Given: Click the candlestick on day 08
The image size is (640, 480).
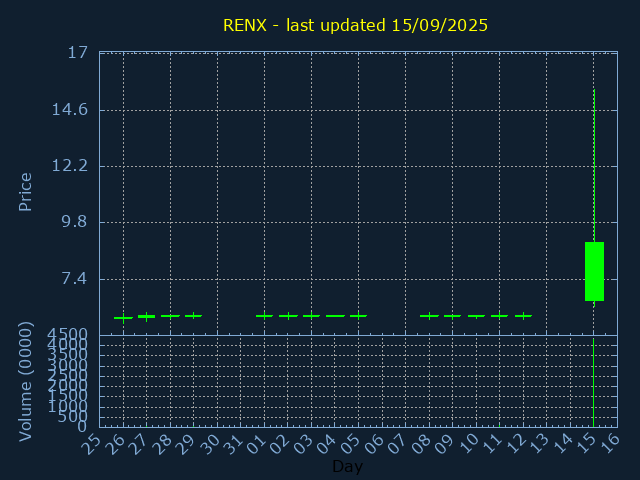Looking at the screenshot, I should (x=429, y=316).
